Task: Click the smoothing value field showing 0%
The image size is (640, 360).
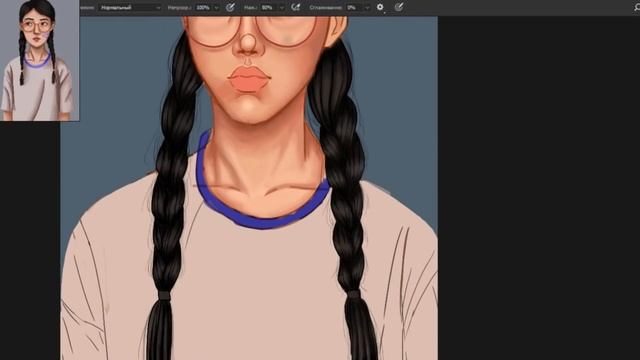Action: [353, 7]
